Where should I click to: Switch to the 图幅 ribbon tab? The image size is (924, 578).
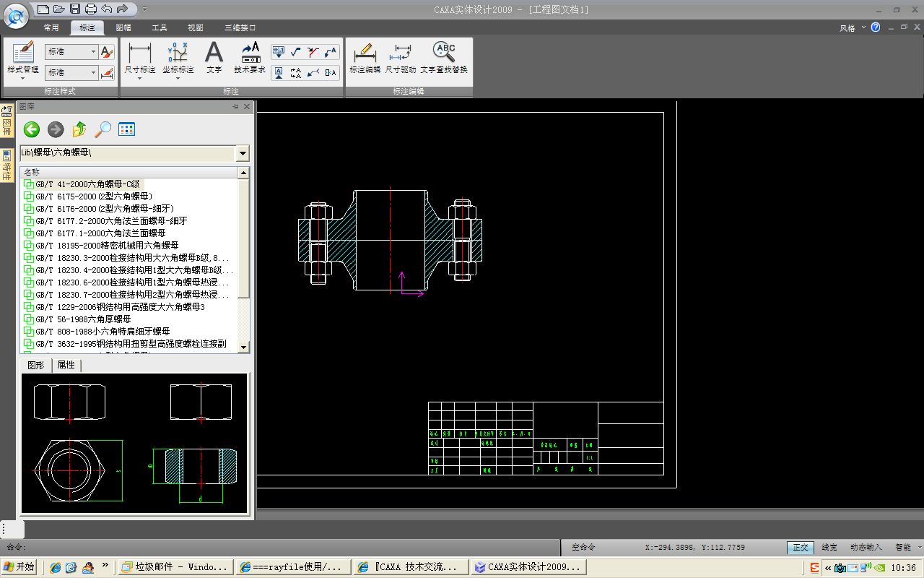(123, 27)
